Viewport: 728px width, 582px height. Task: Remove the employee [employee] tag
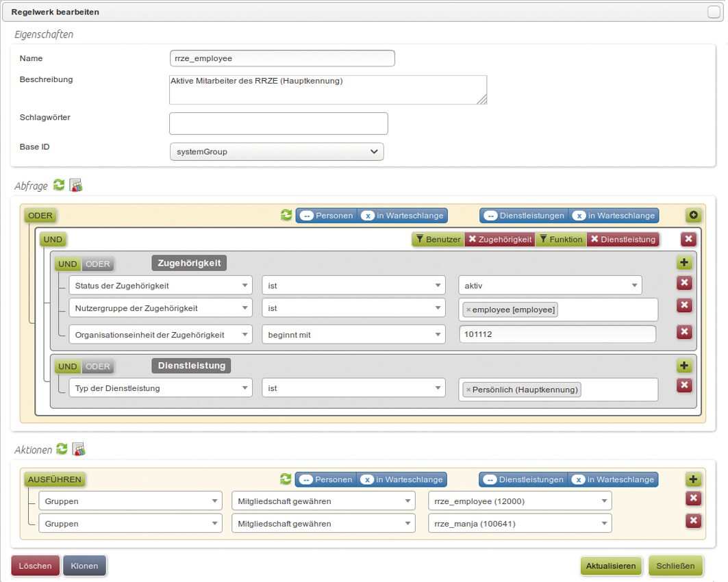468,310
